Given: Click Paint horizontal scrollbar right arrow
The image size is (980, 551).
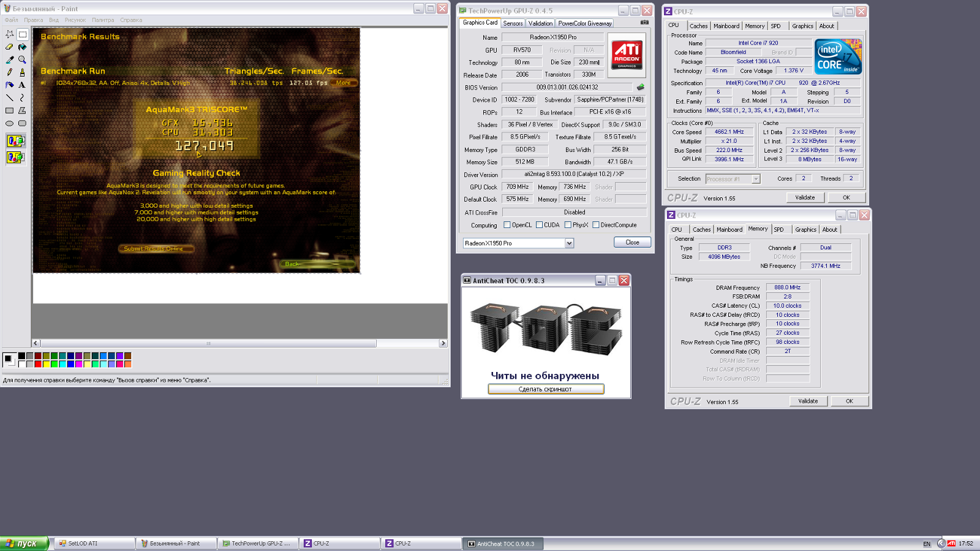Looking at the screenshot, I should coord(443,343).
